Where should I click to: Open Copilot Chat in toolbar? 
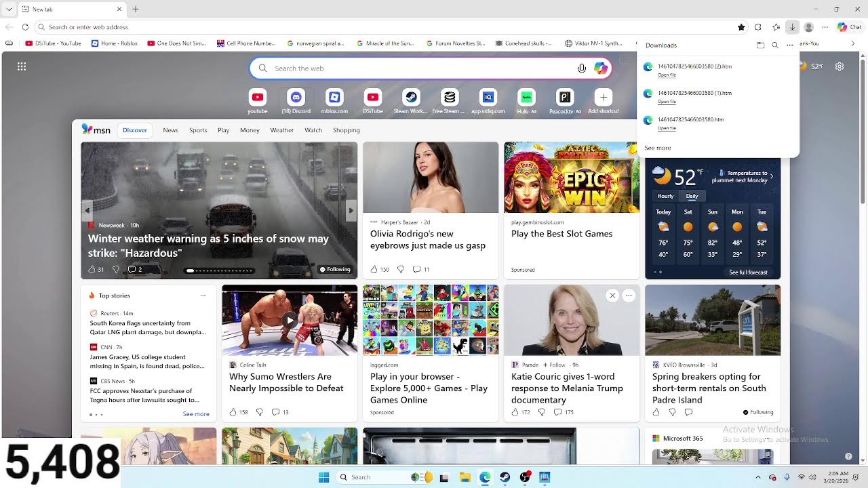(849, 27)
